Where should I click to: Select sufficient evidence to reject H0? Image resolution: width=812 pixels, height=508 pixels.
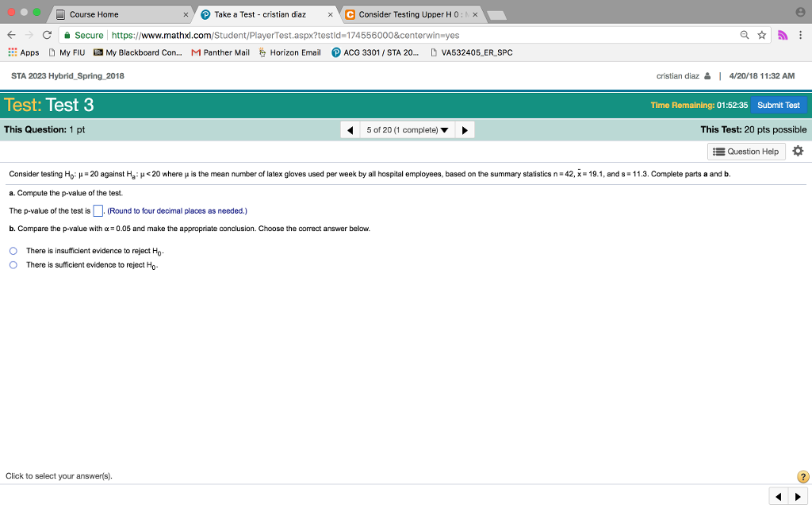pyautogui.click(x=13, y=265)
